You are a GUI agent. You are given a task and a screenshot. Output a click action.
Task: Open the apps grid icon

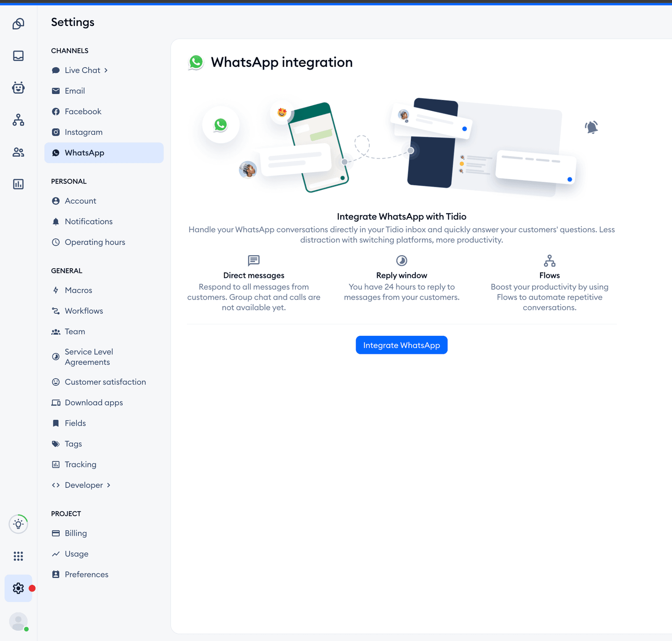point(18,556)
